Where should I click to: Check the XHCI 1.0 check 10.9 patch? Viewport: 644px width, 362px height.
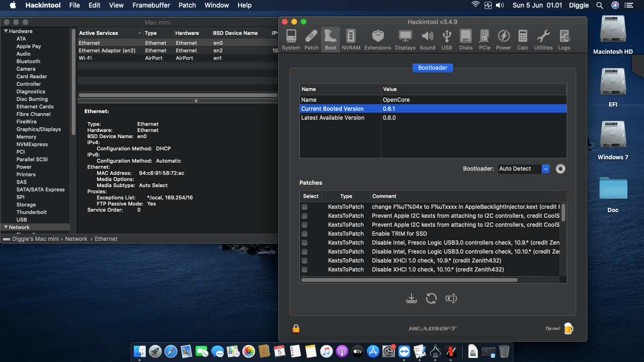(305, 260)
